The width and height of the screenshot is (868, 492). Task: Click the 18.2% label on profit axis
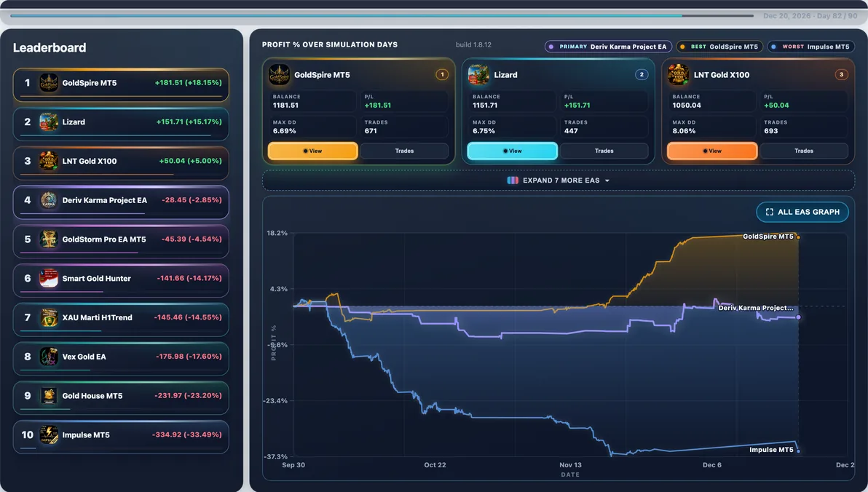click(x=277, y=233)
